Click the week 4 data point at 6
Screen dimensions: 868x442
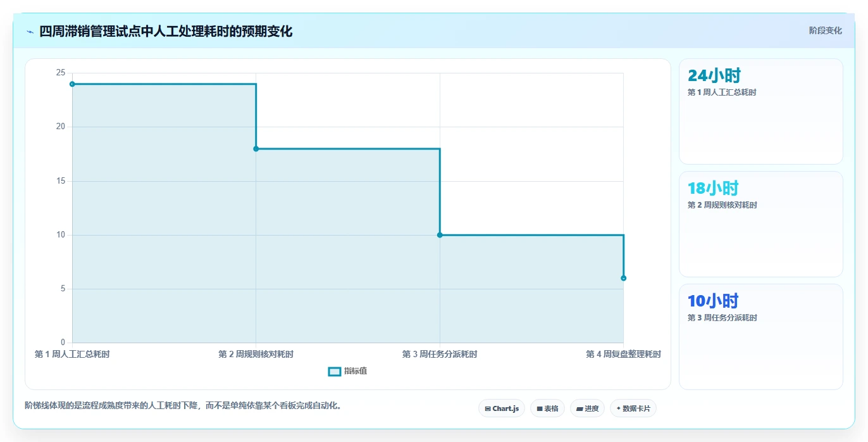tap(623, 278)
